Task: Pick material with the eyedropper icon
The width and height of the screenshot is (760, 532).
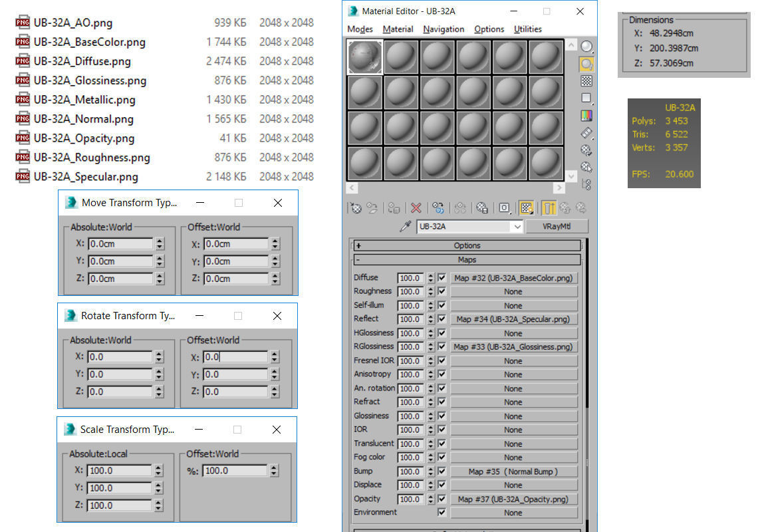Action: pos(405,227)
